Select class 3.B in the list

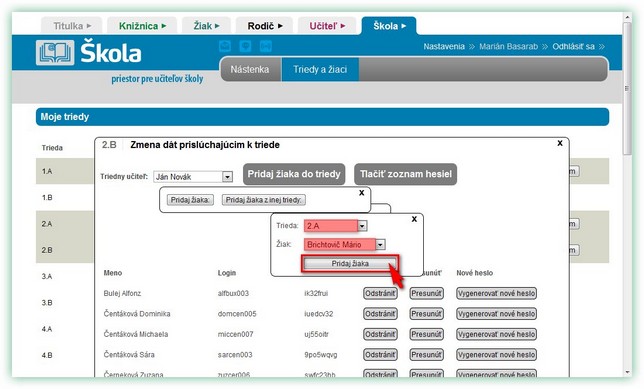click(47, 303)
